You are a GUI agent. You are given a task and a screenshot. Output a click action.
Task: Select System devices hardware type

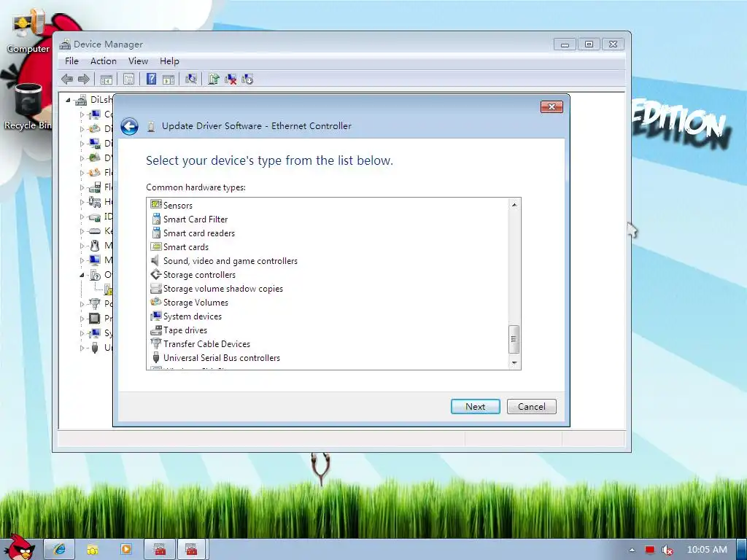(x=193, y=316)
